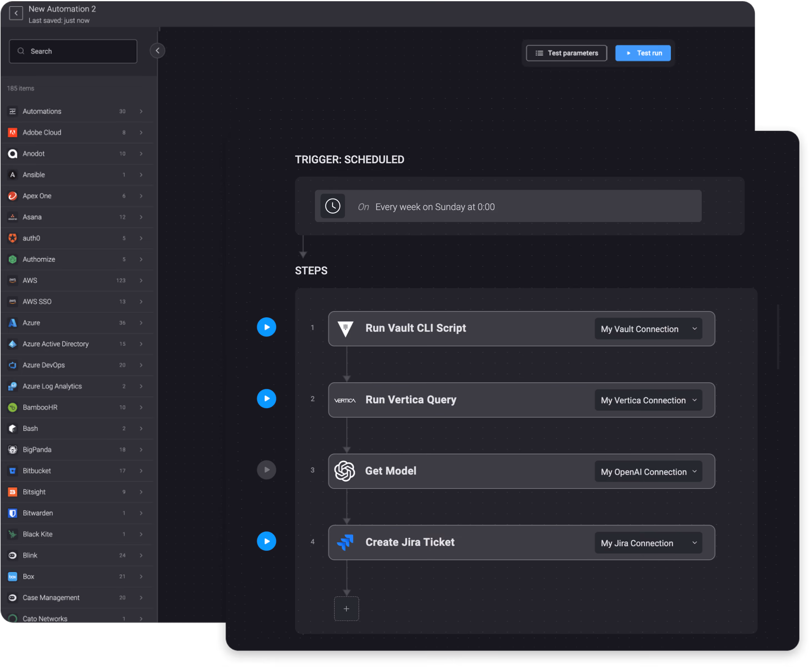812x667 pixels.
Task: Click the OpenAI logo in step 3
Action: [345, 471]
